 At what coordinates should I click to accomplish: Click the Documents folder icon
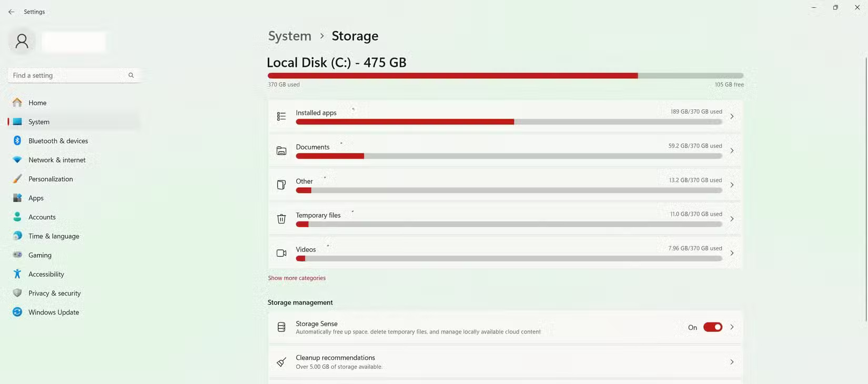pyautogui.click(x=281, y=150)
